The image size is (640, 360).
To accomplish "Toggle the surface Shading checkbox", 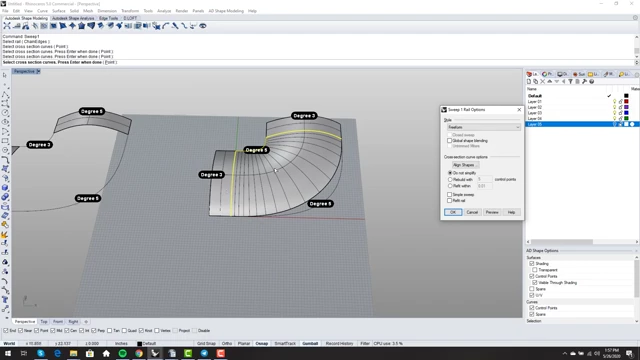I will [532, 264].
